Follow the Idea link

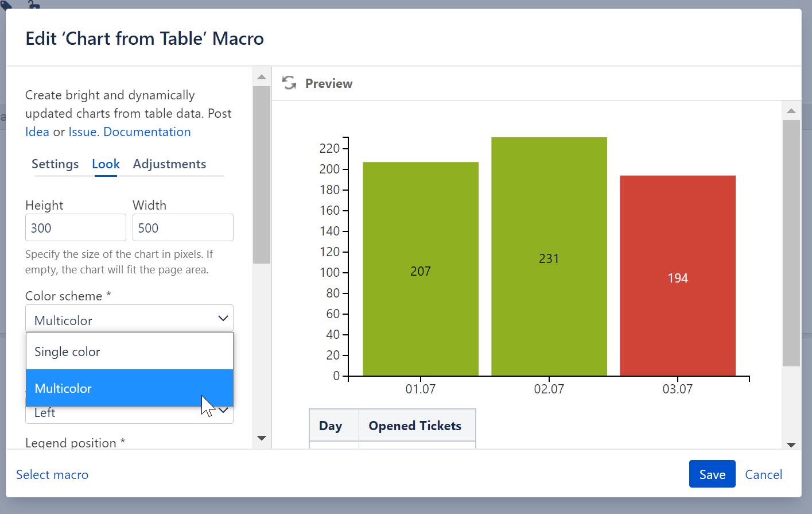(37, 132)
